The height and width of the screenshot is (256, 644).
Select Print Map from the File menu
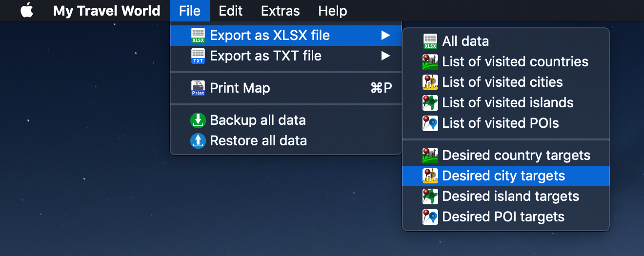click(x=285, y=88)
